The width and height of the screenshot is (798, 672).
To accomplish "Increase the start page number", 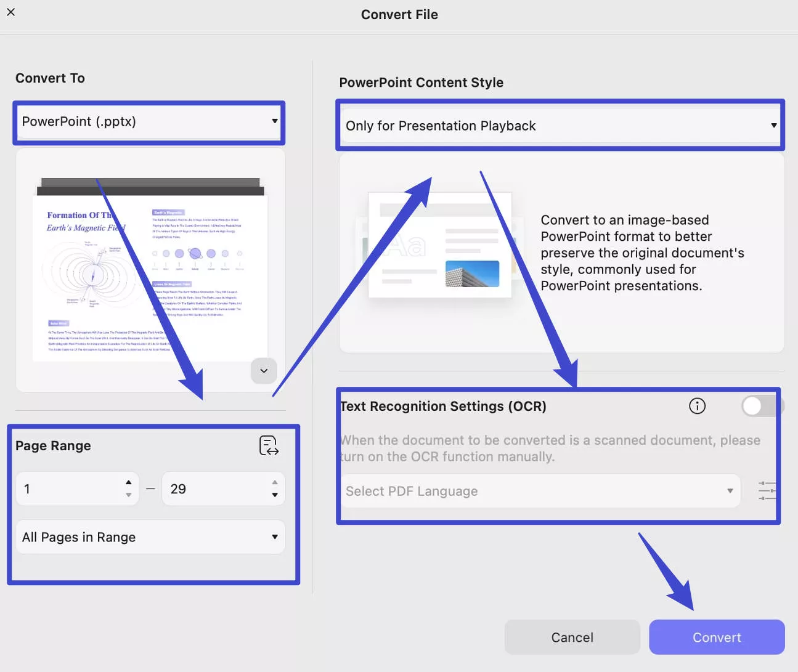I will coord(128,482).
